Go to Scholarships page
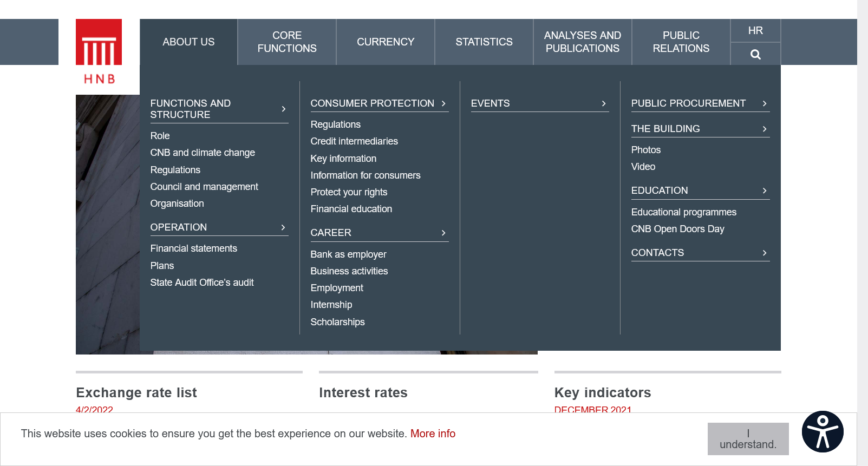Image resolution: width=868 pixels, height=466 pixels. [x=337, y=322]
